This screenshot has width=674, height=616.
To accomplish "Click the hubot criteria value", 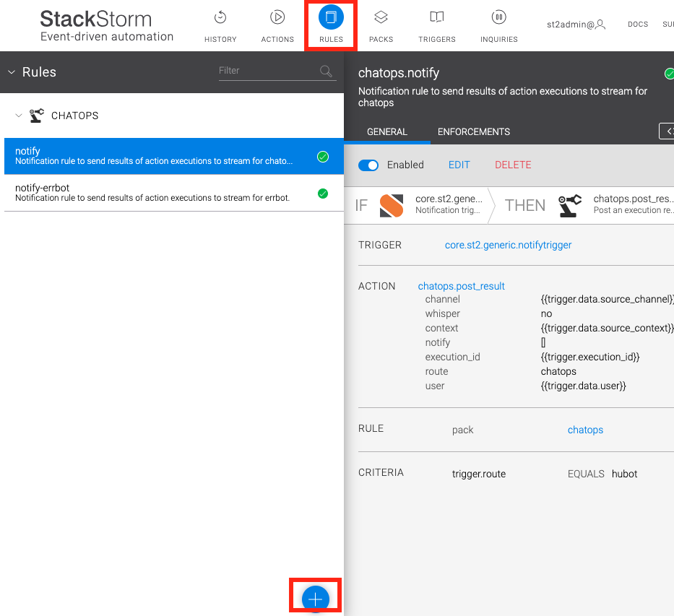I will coord(624,474).
